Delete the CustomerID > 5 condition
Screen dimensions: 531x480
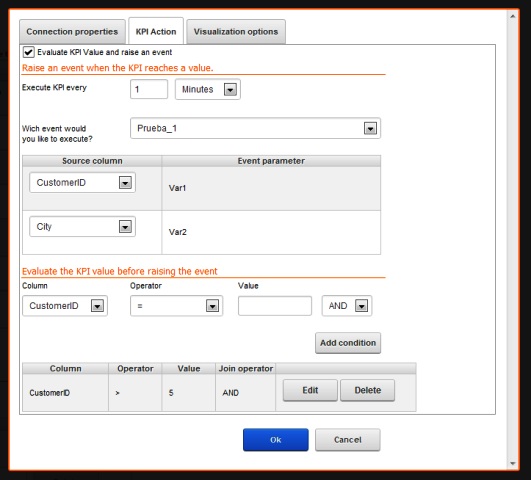367,390
